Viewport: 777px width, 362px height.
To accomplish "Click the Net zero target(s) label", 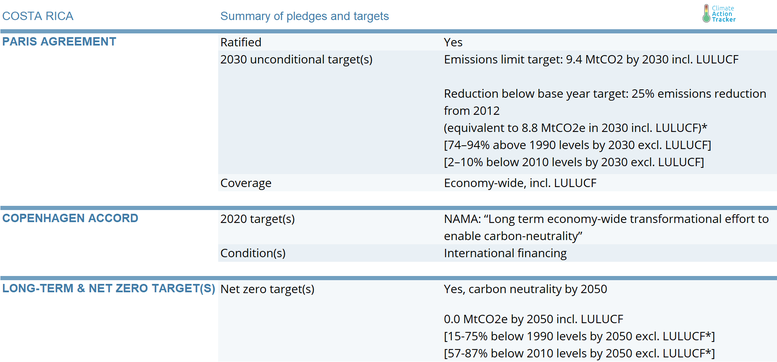I will 268,289.
